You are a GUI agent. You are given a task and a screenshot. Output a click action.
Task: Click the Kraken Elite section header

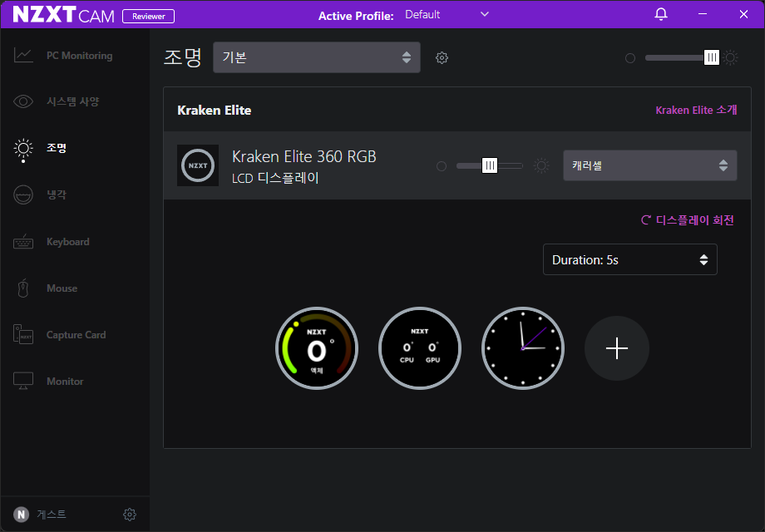coord(215,111)
